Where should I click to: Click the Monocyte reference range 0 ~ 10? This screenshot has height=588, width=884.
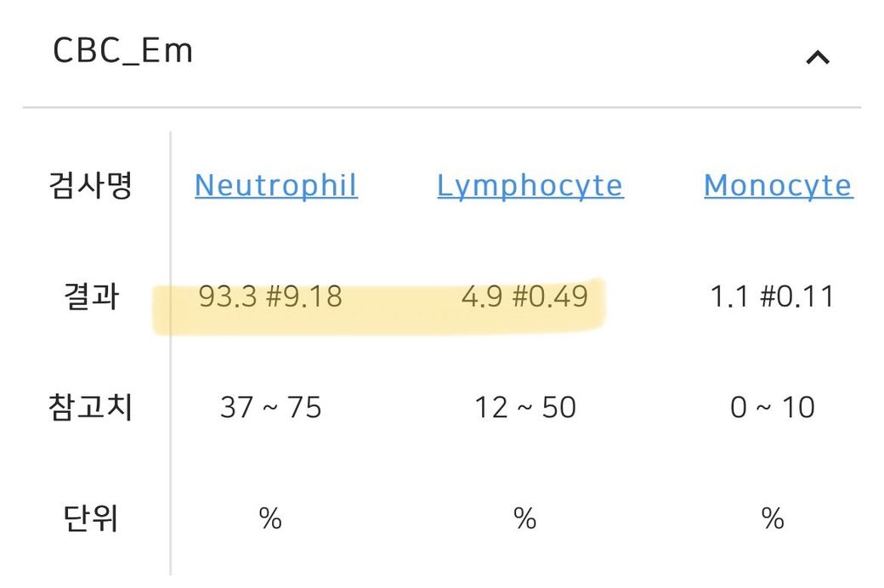772,408
